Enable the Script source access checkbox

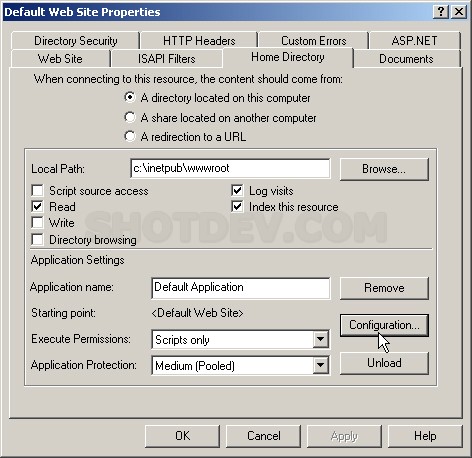(x=37, y=191)
